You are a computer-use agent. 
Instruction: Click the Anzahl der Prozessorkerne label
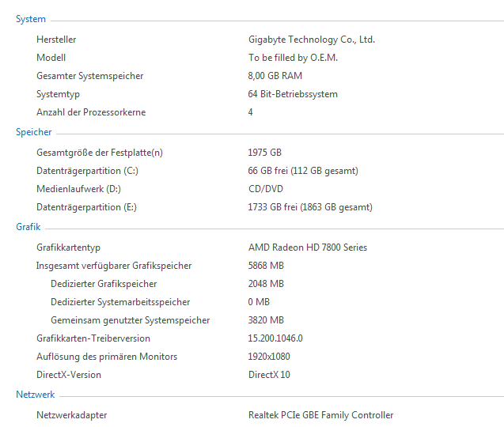[x=91, y=112]
